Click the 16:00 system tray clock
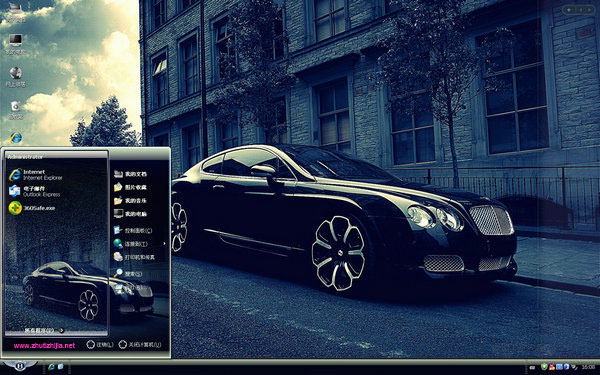 pos(588,367)
